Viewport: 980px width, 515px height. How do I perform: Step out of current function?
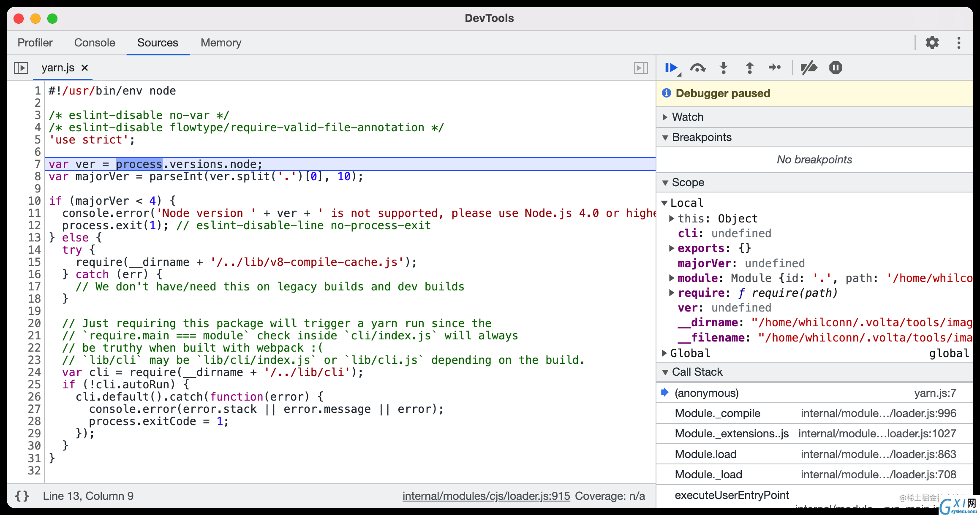click(750, 68)
